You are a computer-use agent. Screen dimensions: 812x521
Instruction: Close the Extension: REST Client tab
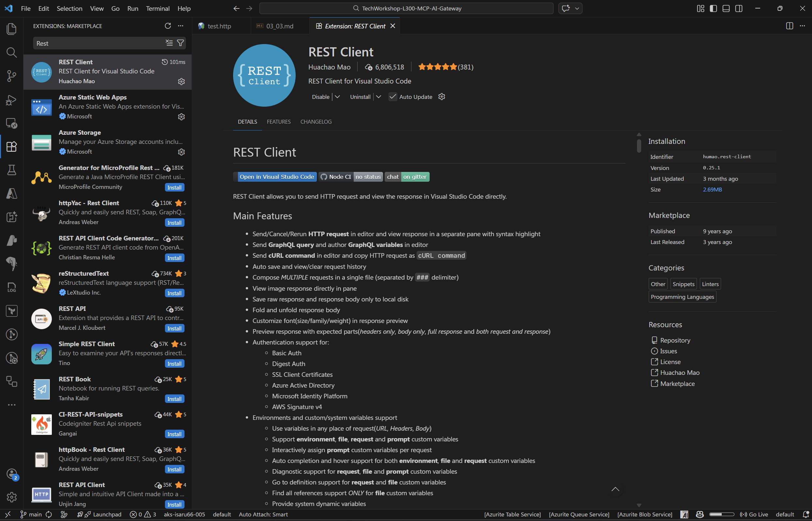392,26
